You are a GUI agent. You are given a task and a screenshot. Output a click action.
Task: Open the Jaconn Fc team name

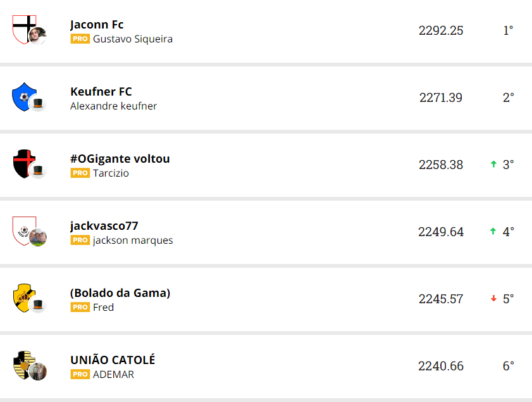[97, 25]
